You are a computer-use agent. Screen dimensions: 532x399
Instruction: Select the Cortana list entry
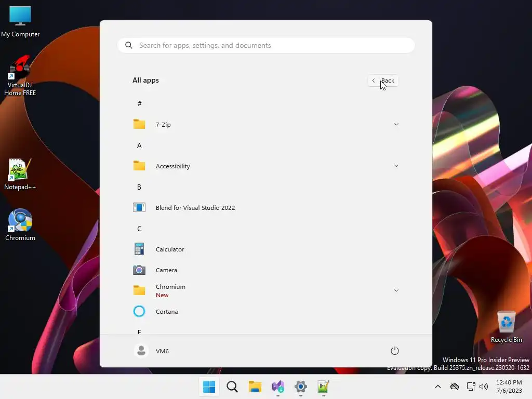click(266, 312)
